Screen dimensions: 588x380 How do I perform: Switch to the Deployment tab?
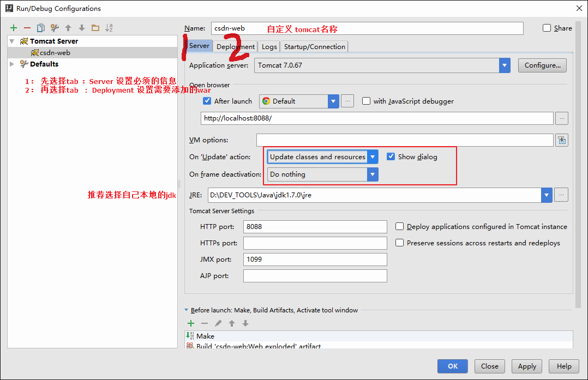click(x=236, y=46)
